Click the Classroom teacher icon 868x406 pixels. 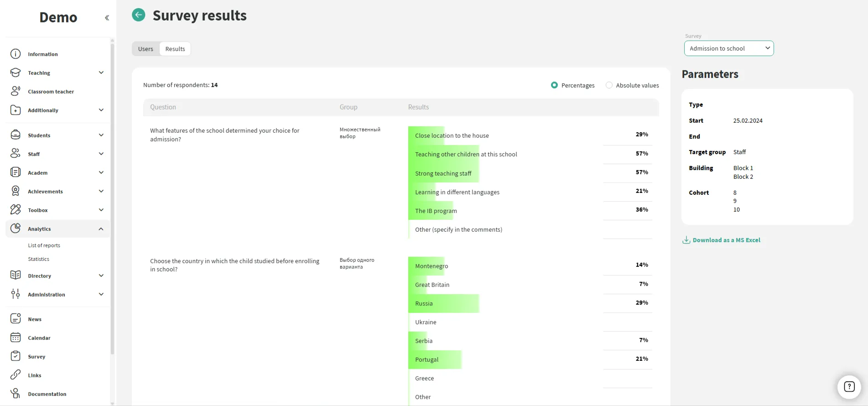(16, 91)
